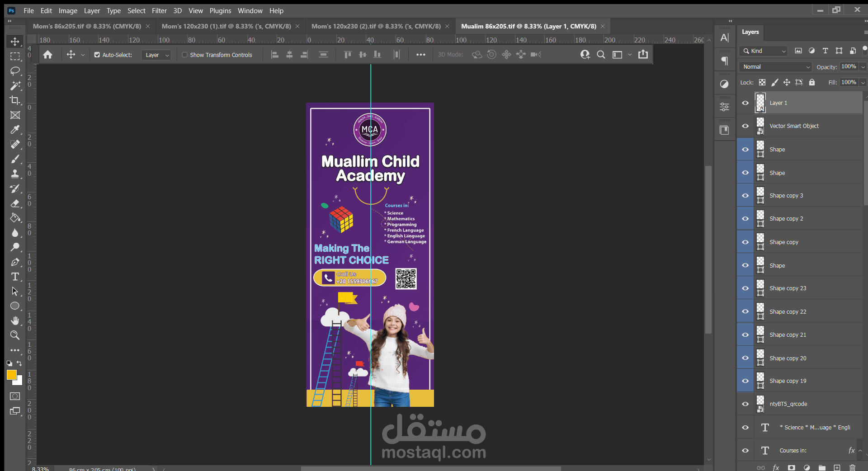
Task: Click the add layer style fx button
Action: [x=776, y=467]
